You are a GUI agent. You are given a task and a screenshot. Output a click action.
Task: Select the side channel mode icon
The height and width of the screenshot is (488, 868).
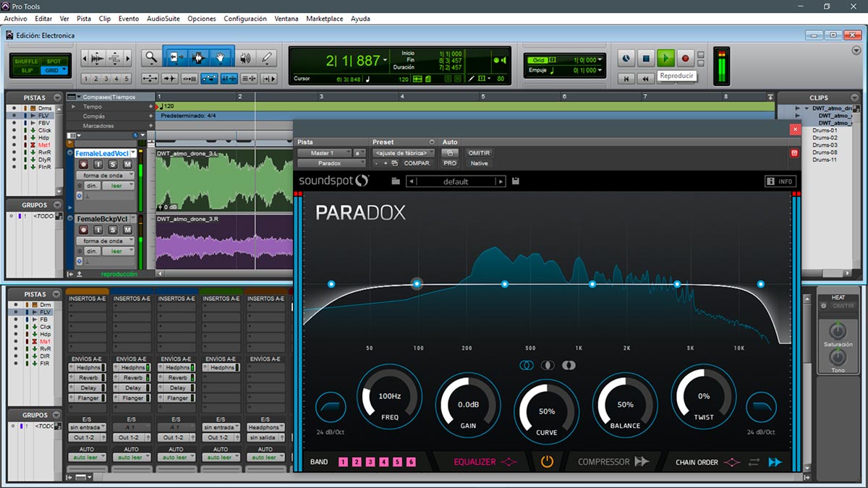click(x=569, y=366)
